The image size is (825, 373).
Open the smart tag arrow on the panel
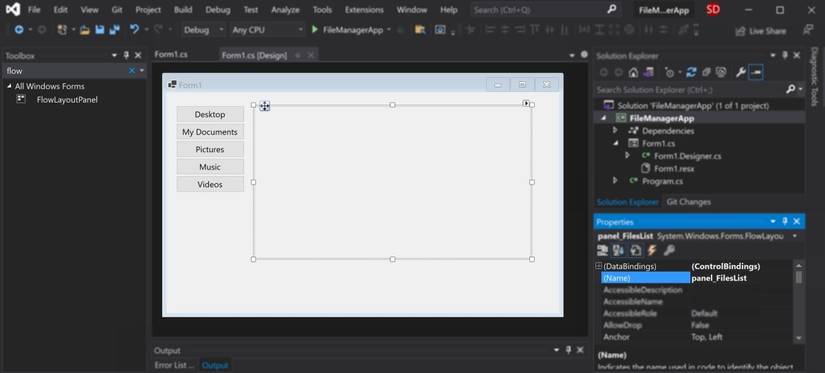[x=526, y=104]
